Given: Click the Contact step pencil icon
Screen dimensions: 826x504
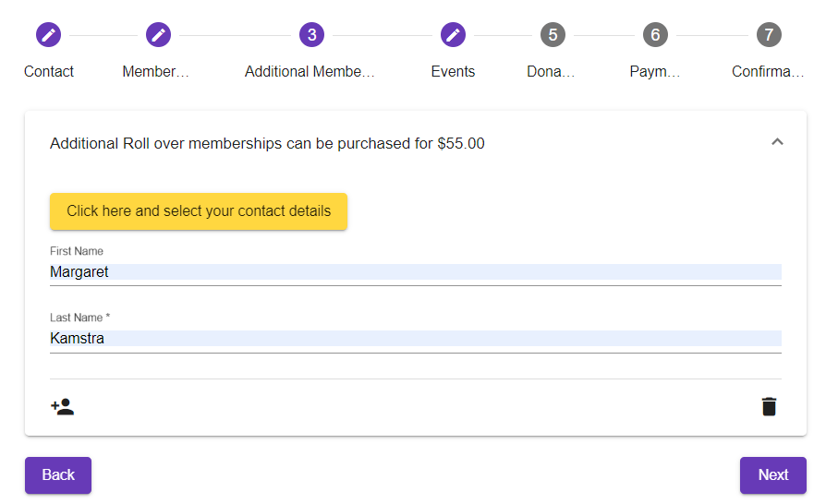Looking at the screenshot, I should pos(48,35).
